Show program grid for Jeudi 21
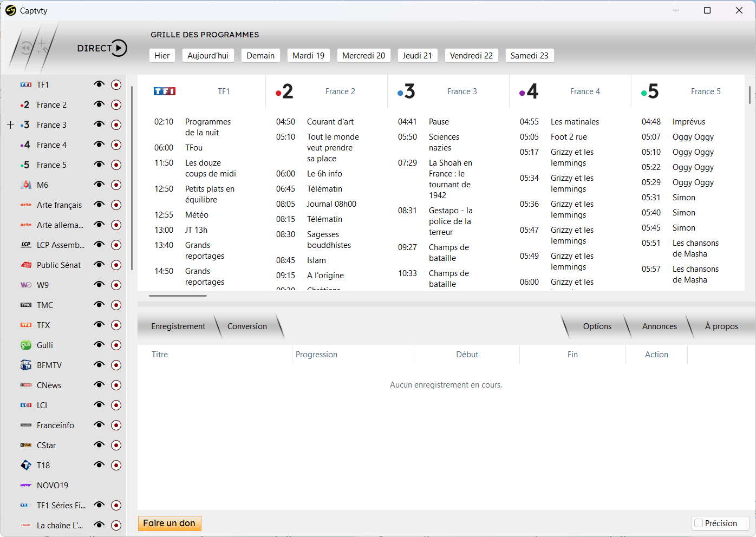 418,55
